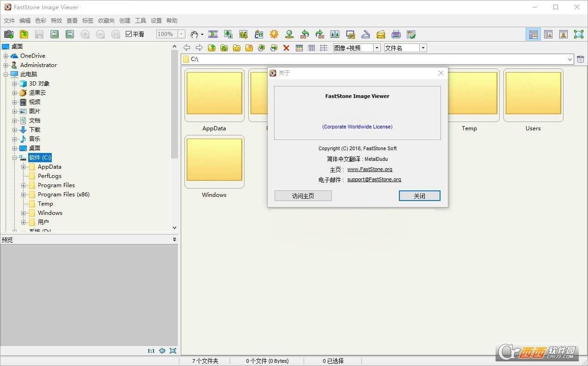The height and width of the screenshot is (366, 588).
Task: Open the 工具 menu
Action: pyautogui.click(x=141, y=21)
